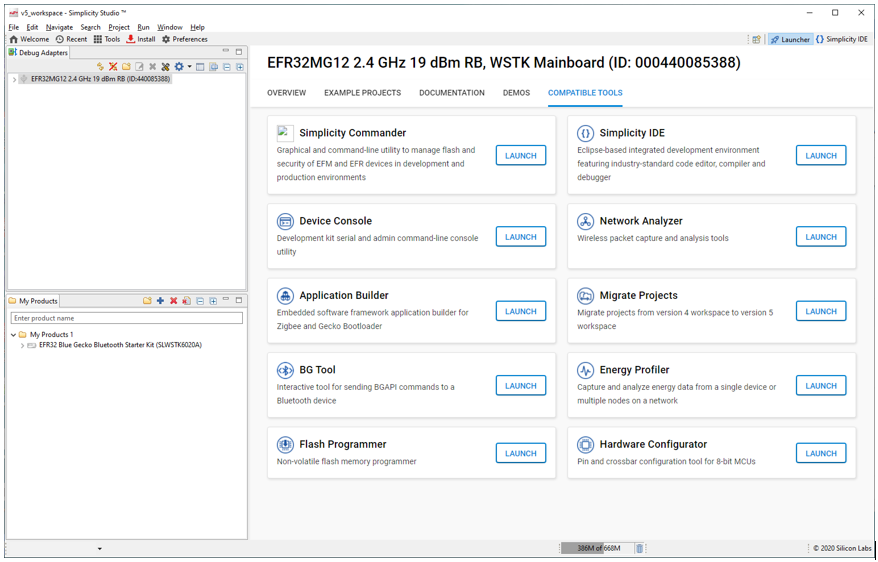Launch Simplicity IDE from its card
This screenshot has width=878, height=562.
tap(821, 156)
